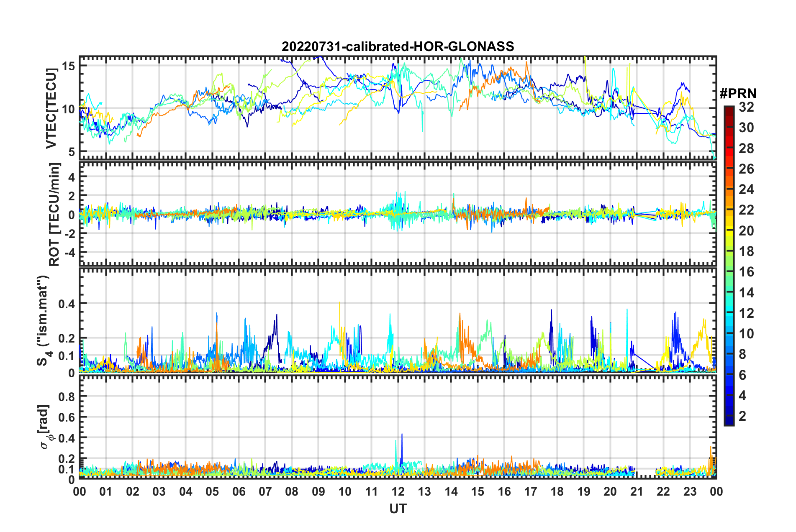Click x-axis hour tick "05"
Screen dimensions: 796x532
[212, 491]
